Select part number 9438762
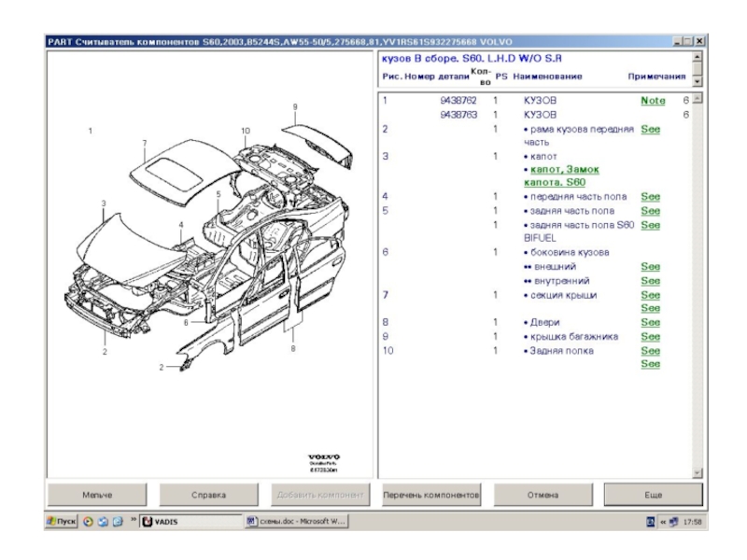 pos(458,101)
